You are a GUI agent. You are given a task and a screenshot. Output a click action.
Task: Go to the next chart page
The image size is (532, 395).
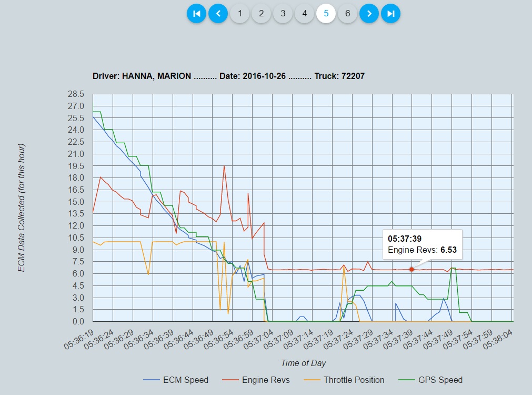pyautogui.click(x=369, y=14)
